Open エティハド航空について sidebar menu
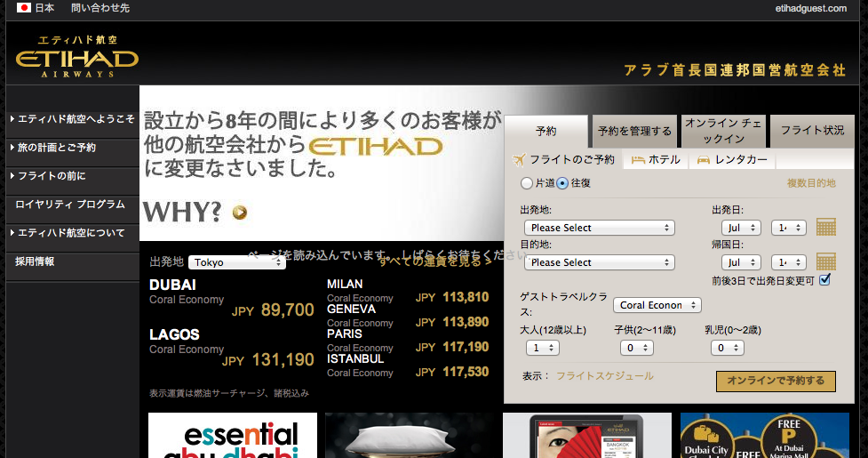Image resolution: width=868 pixels, height=458 pixels. pyautogui.click(x=73, y=233)
